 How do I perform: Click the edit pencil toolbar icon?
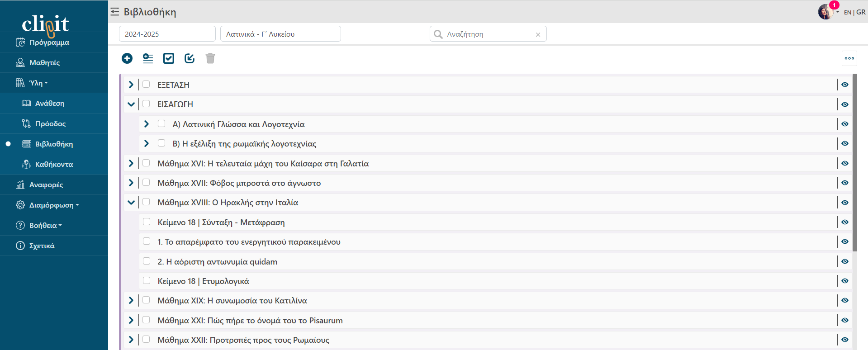click(x=190, y=58)
